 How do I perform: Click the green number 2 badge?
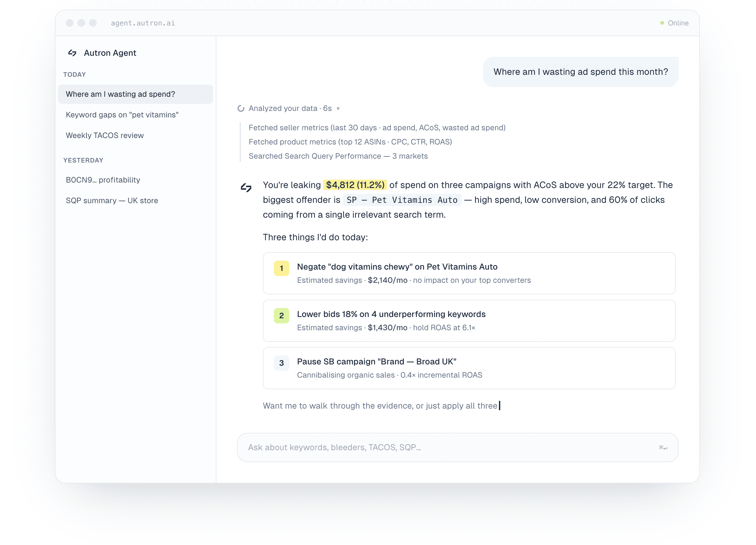(x=282, y=316)
